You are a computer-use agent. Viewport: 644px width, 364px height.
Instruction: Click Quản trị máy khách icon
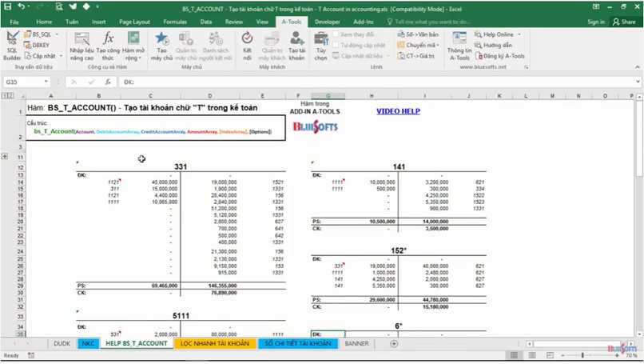[x=272, y=38]
